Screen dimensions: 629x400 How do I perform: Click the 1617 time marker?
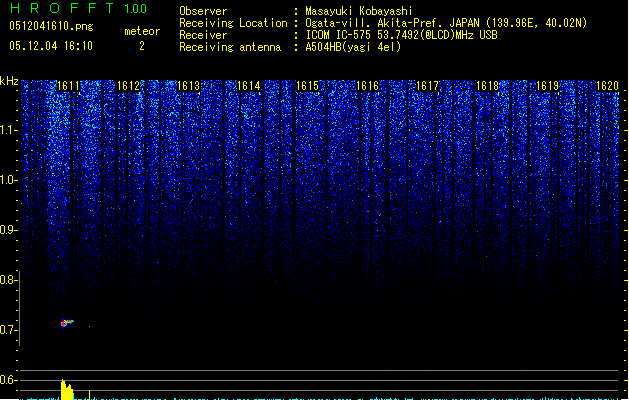click(x=428, y=86)
